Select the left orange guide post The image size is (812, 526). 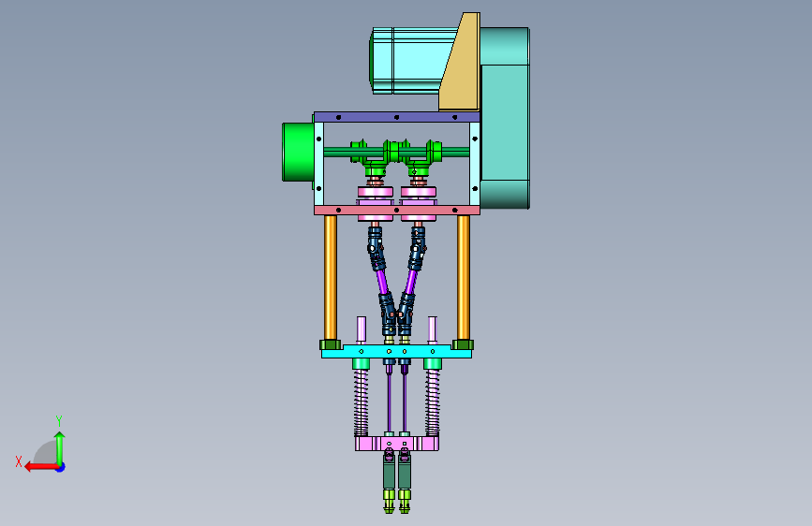tap(331, 277)
